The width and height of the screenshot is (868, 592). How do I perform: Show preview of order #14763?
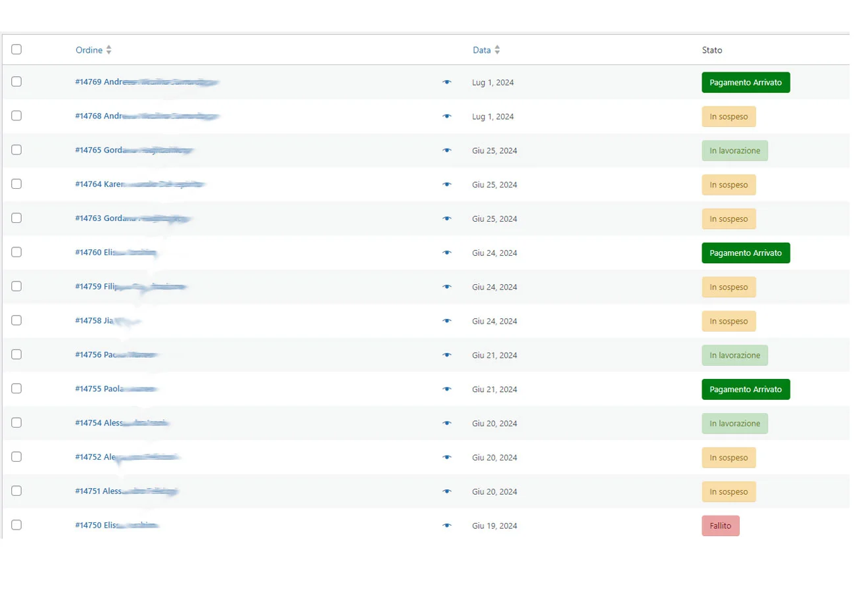[447, 218]
